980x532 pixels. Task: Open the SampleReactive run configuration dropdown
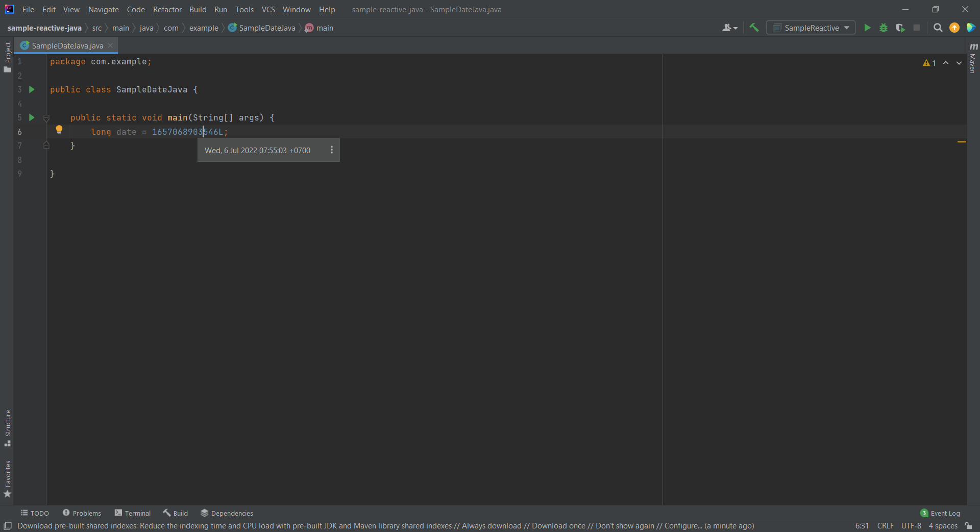[811, 28]
